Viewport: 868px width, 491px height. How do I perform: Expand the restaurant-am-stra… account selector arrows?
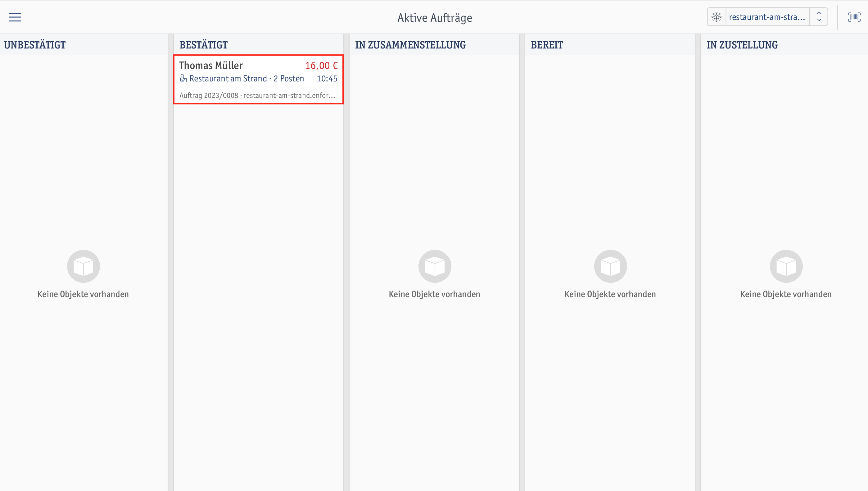[x=819, y=17]
